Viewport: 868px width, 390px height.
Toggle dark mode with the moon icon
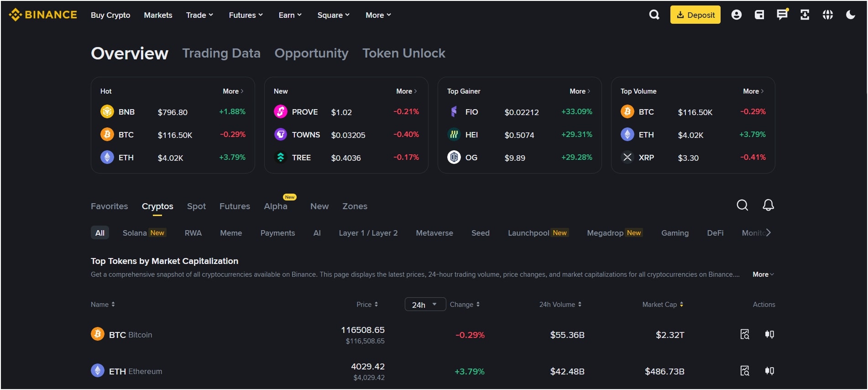tap(850, 15)
